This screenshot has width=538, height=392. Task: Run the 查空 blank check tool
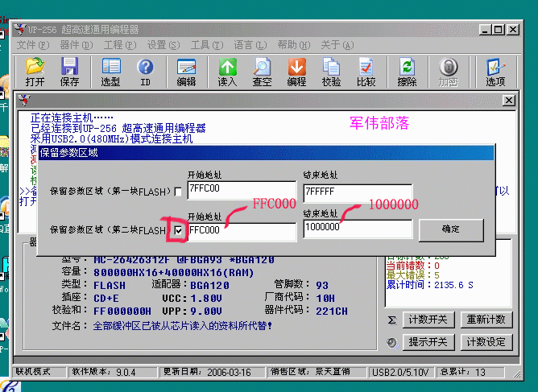pyautogui.click(x=263, y=72)
